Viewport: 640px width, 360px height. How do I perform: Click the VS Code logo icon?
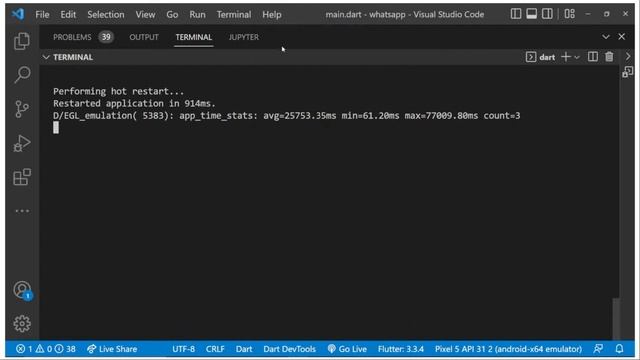pyautogui.click(x=18, y=14)
